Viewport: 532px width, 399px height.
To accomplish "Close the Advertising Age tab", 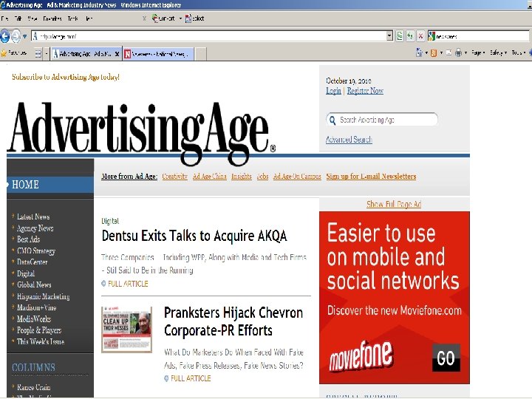I will point(117,54).
